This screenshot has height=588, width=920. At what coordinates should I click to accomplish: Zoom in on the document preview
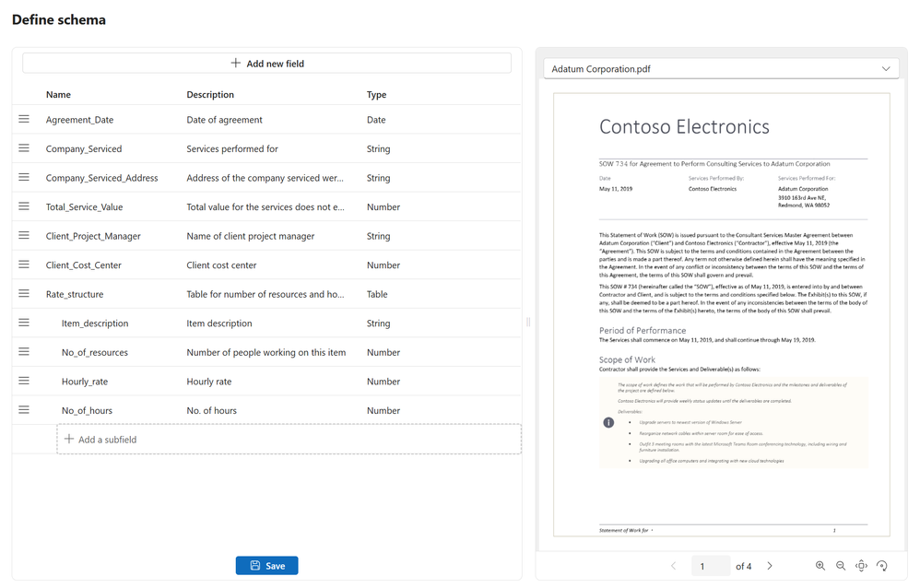pos(820,566)
